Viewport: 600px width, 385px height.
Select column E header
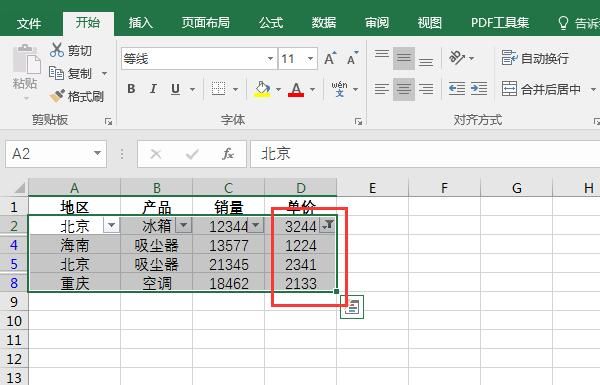[372, 188]
